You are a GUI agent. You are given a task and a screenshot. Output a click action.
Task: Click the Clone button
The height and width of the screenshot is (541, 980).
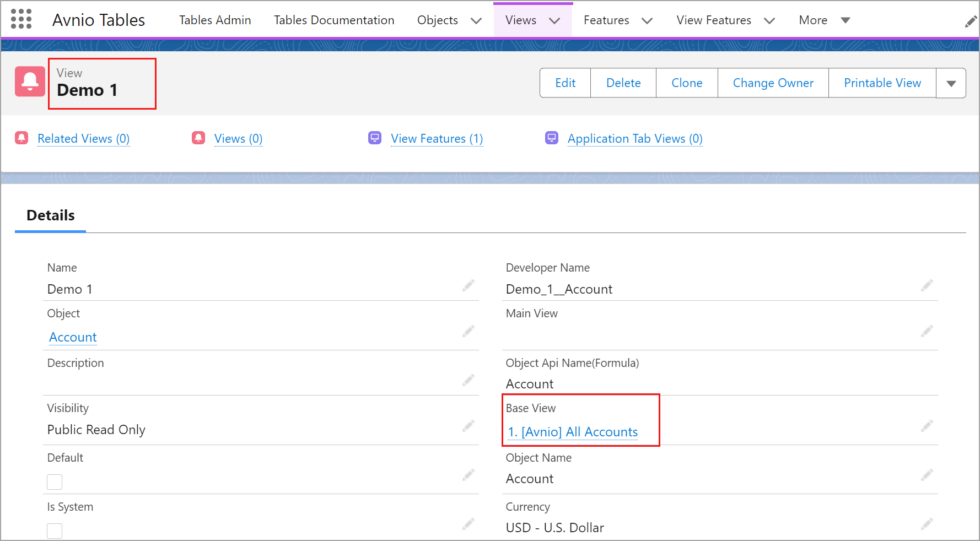click(x=686, y=83)
